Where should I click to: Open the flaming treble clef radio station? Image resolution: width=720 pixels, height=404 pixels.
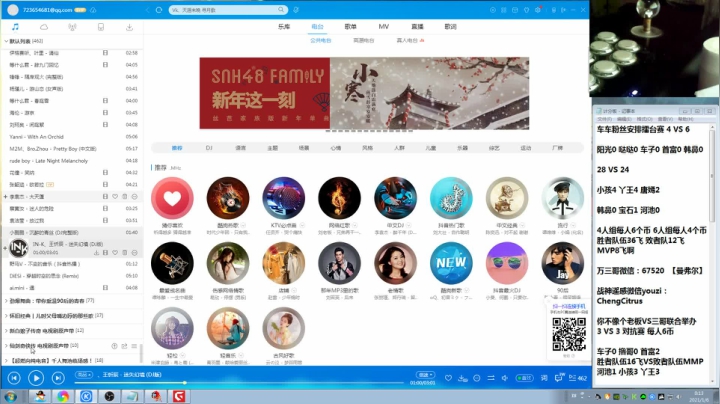[x=339, y=198]
